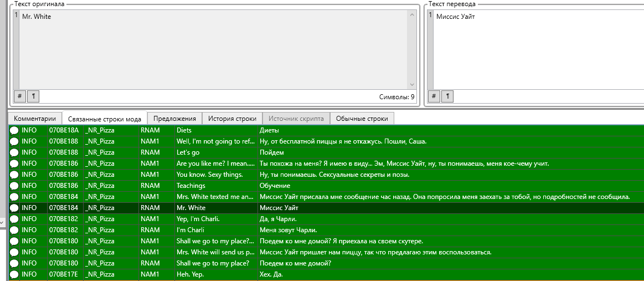Select the "Let's go" source cell
The image size is (644, 281).
[216, 152]
